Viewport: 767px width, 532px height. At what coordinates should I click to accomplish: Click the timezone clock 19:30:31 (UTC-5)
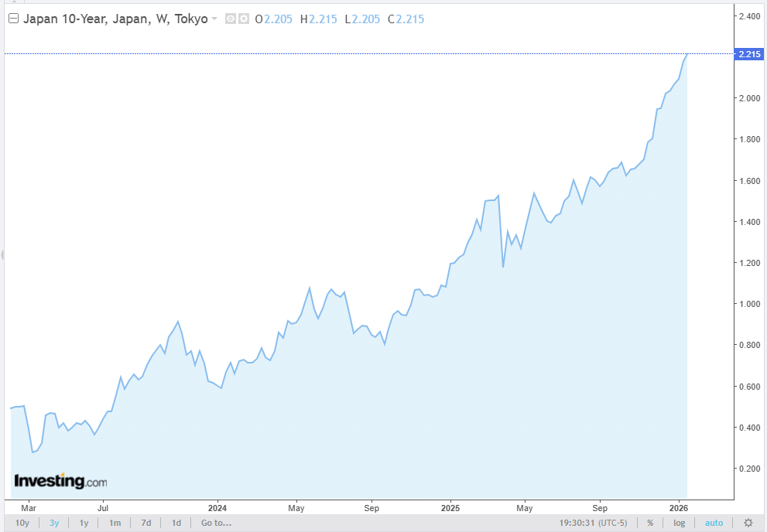point(593,523)
